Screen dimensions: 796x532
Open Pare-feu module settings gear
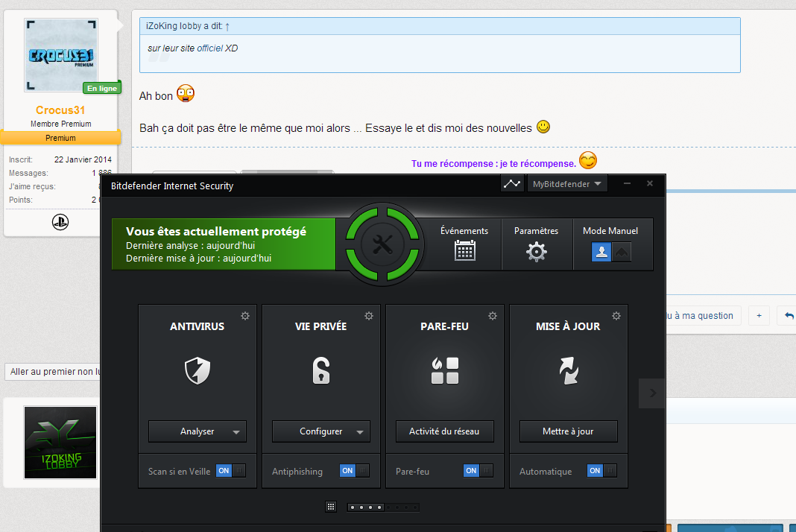[493, 316]
